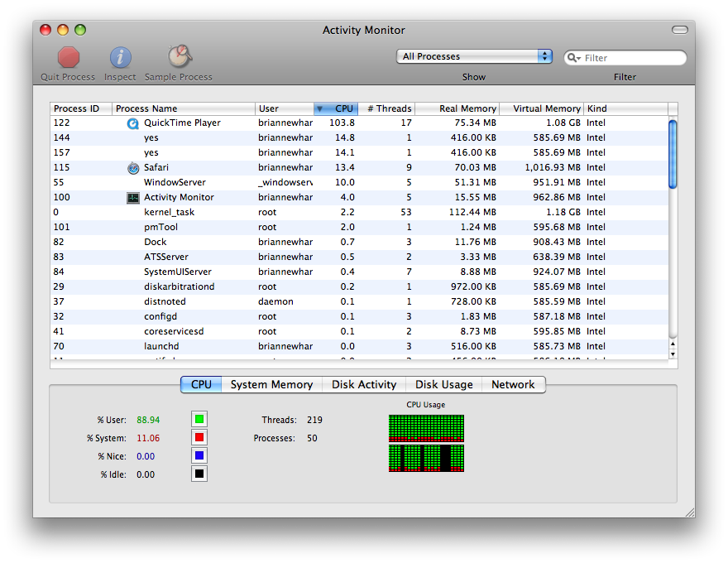
Task: Select the WindowServer process row
Action: click(x=359, y=182)
